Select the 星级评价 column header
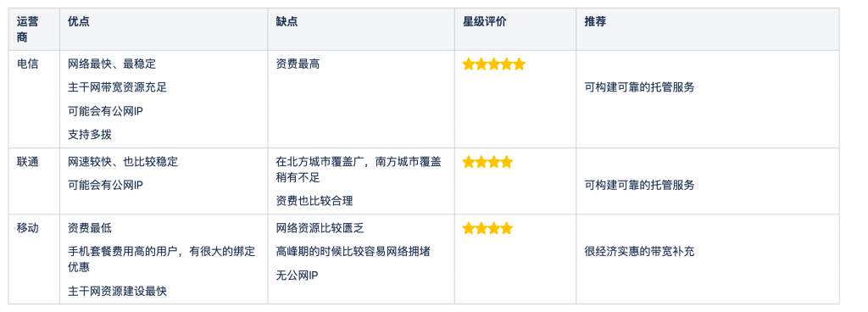Screen dimensions: 868x312 (484, 21)
